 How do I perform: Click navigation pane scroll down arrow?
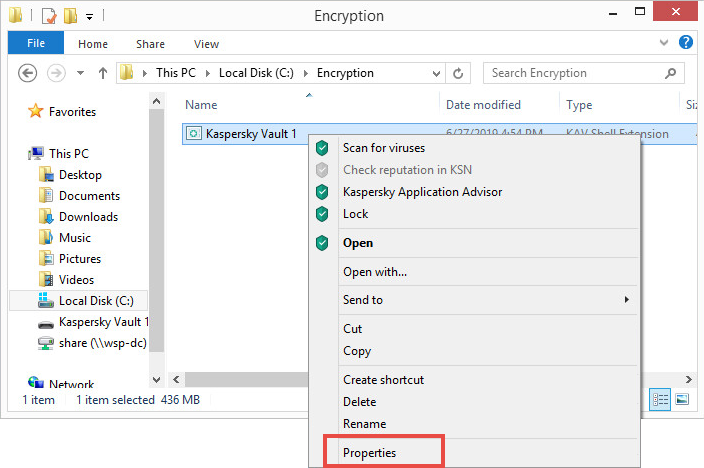click(156, 380)
